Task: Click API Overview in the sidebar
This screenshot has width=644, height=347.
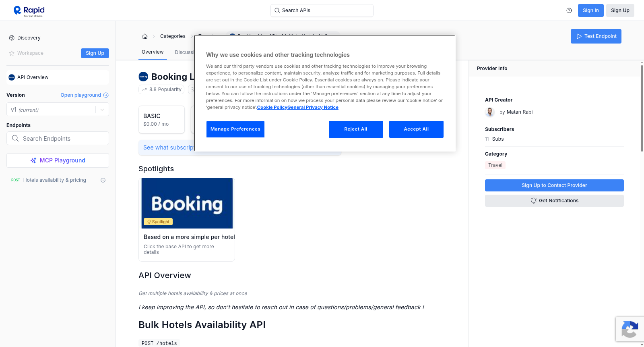Action: 58,77
